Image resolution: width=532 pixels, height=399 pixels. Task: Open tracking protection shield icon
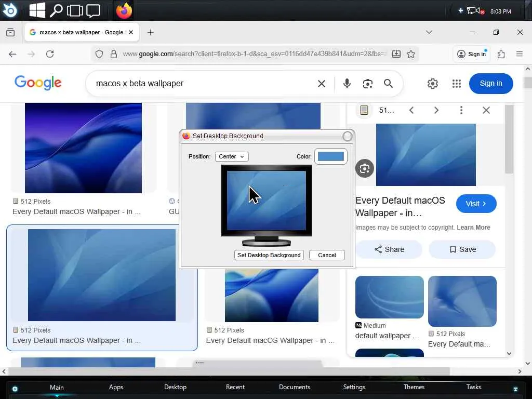pyautogui.click(x=99, y=54)
